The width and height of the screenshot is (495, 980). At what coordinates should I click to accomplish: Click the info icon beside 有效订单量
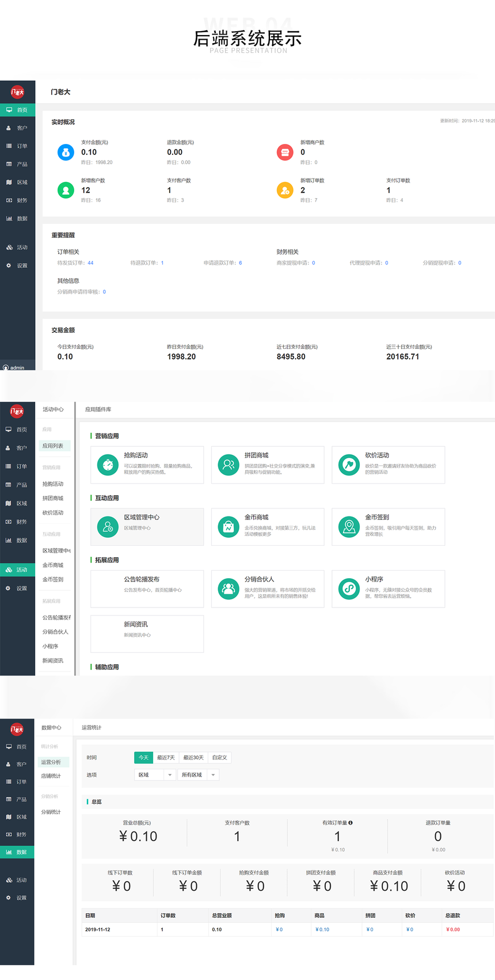(351, 823)
